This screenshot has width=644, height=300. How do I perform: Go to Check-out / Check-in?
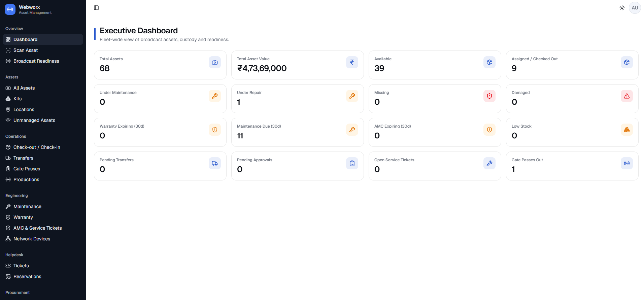[43, 147]
